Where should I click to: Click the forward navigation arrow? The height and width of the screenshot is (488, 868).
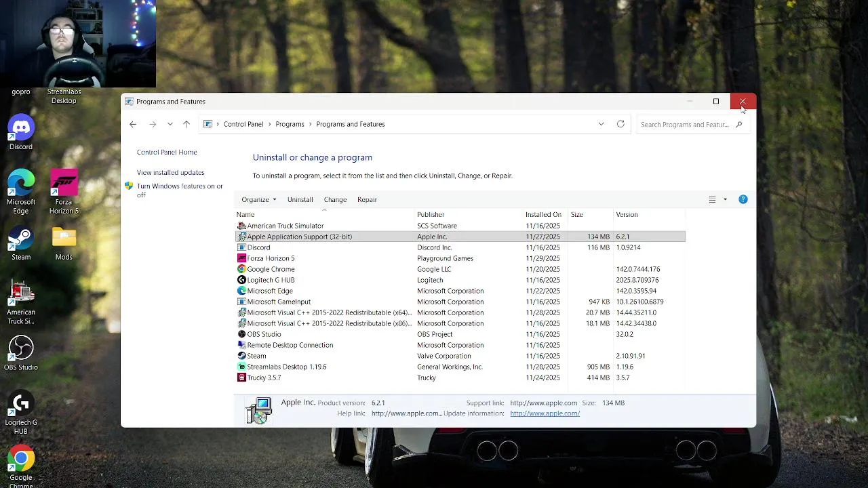tap(153, 124)
